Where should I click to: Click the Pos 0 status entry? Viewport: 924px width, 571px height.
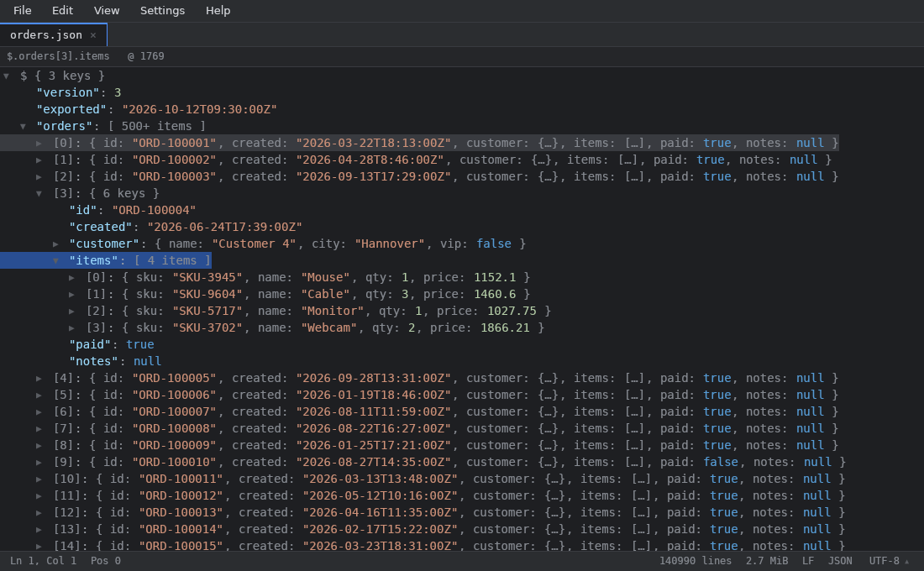[106, 561]
